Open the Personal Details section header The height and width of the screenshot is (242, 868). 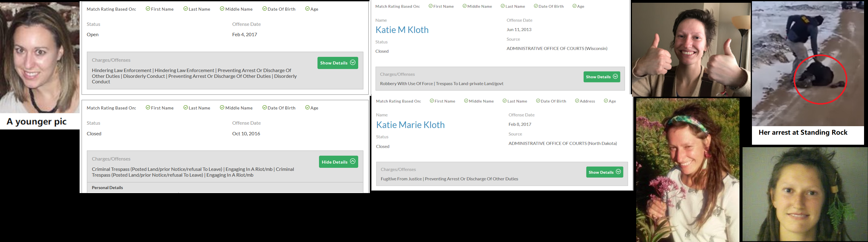[108, 187]
